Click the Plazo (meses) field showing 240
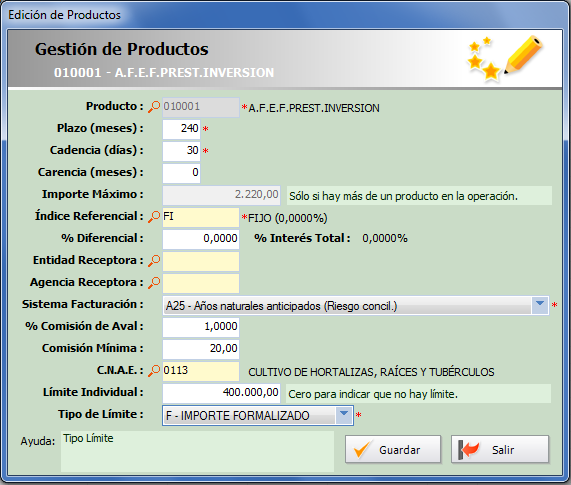 [x=181, y=129]
